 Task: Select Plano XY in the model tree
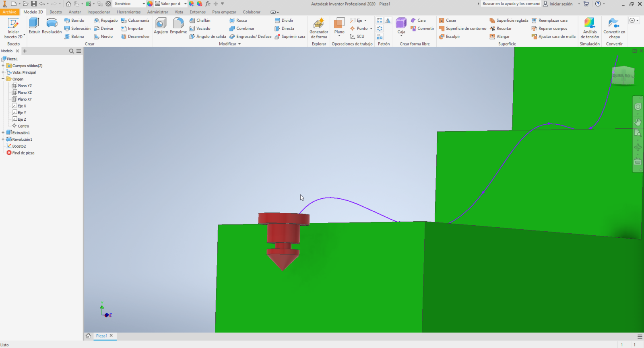24,99
